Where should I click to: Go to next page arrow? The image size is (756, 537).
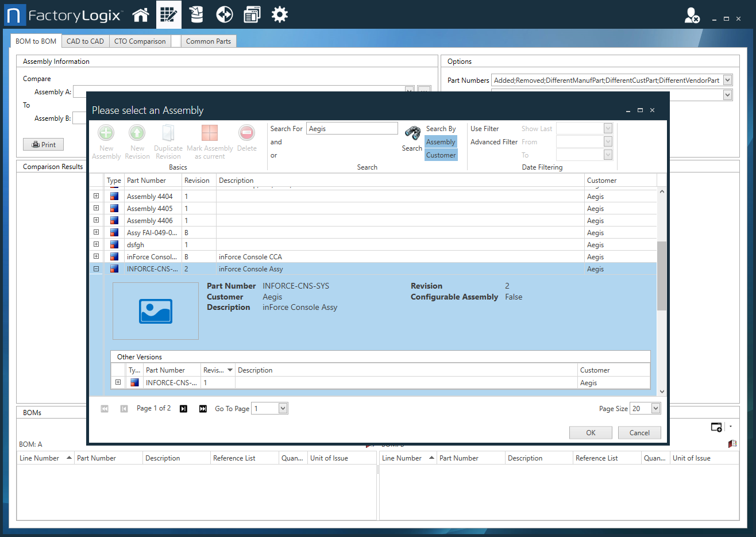(x=183, y=409)
